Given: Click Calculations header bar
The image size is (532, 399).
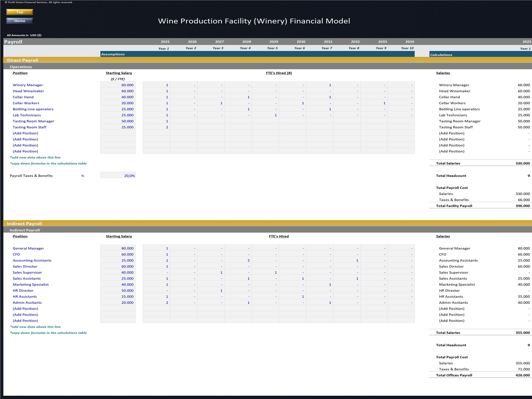Looking at the screenshot, I should click(x=481, y=55).
